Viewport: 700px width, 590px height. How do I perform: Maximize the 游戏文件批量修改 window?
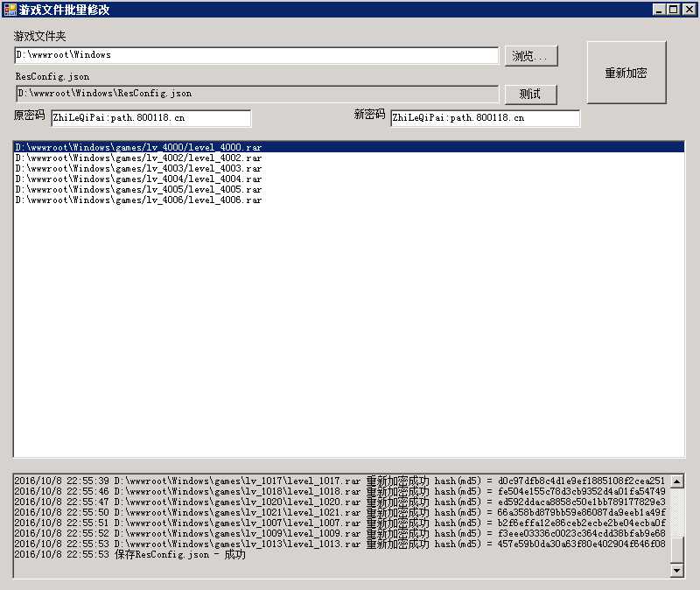click(674, 10)
